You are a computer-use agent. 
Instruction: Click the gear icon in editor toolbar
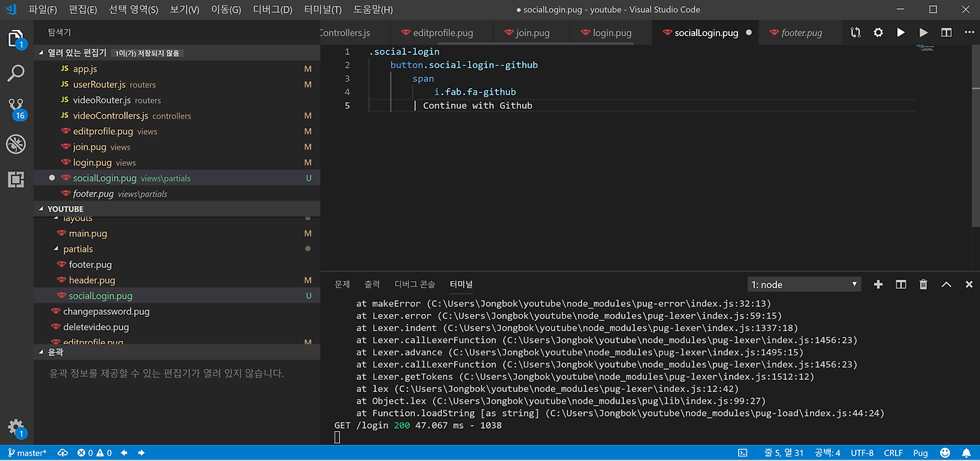(878, 33)
